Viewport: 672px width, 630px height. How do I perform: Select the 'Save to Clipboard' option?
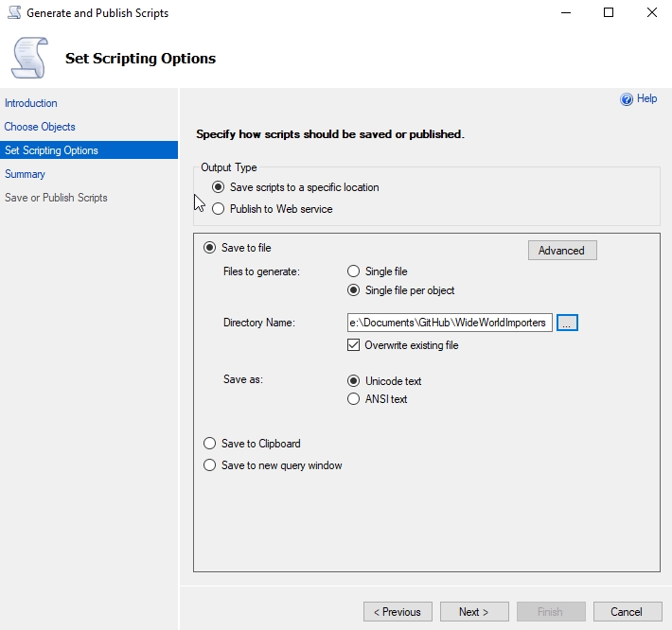click(210, 444)
